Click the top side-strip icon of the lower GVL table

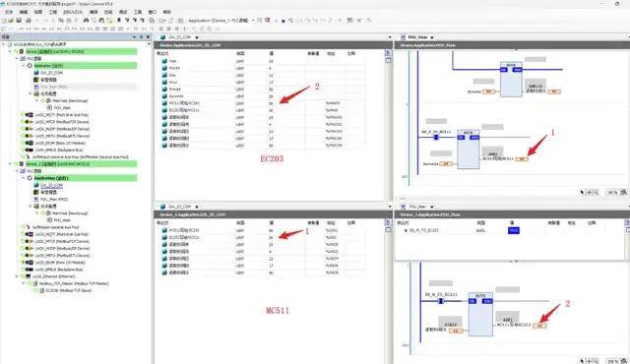click(388, 222)
